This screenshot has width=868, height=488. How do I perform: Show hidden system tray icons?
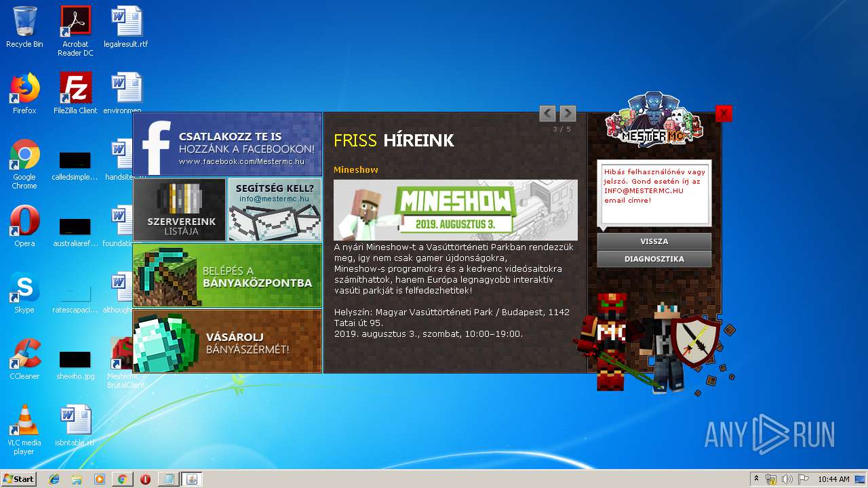(756, 479)
